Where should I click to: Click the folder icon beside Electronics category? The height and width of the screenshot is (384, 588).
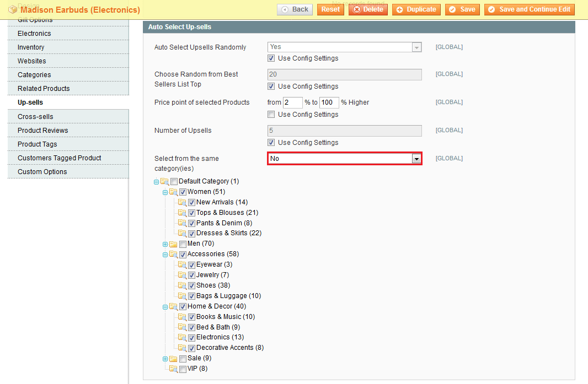(x=182, y=337)
